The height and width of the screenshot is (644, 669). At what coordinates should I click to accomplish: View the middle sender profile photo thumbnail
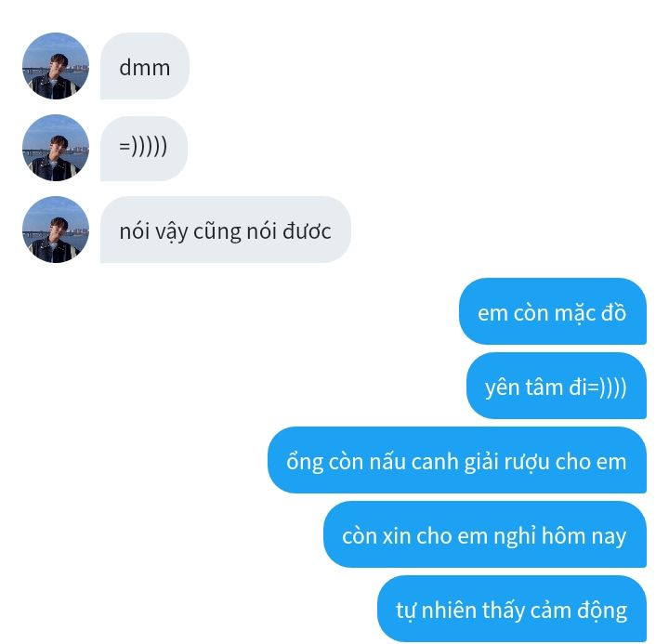[x=56, y=148]
